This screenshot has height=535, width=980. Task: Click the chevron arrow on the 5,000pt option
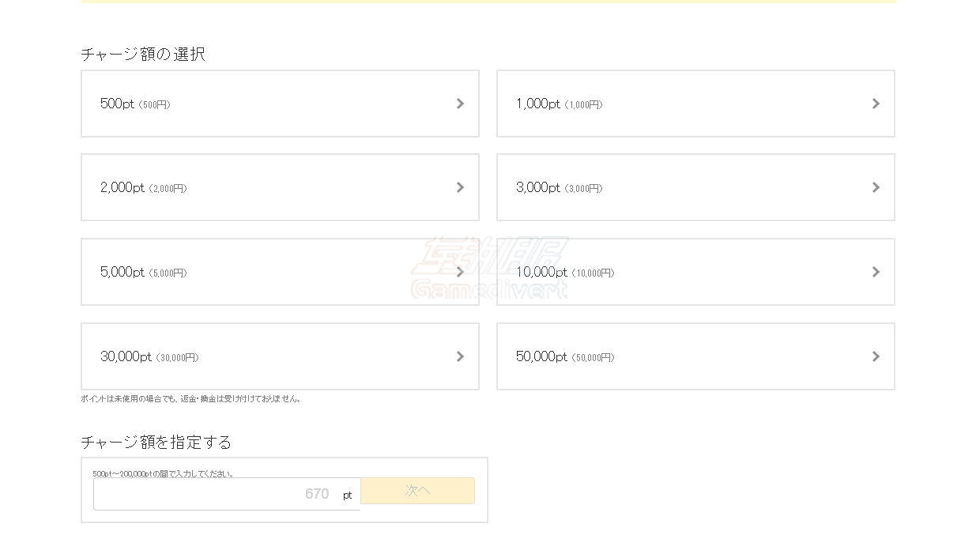click(460, 272)
